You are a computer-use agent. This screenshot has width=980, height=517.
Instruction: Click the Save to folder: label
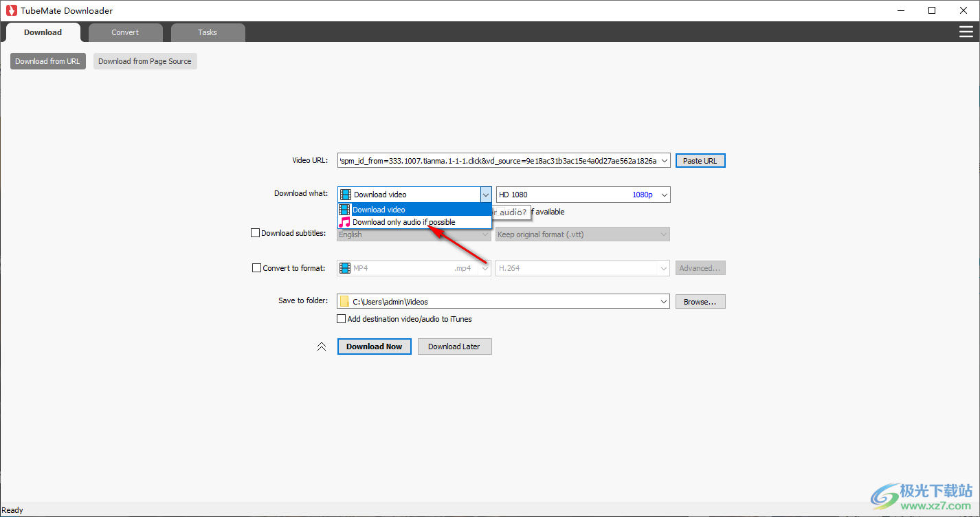303,300
